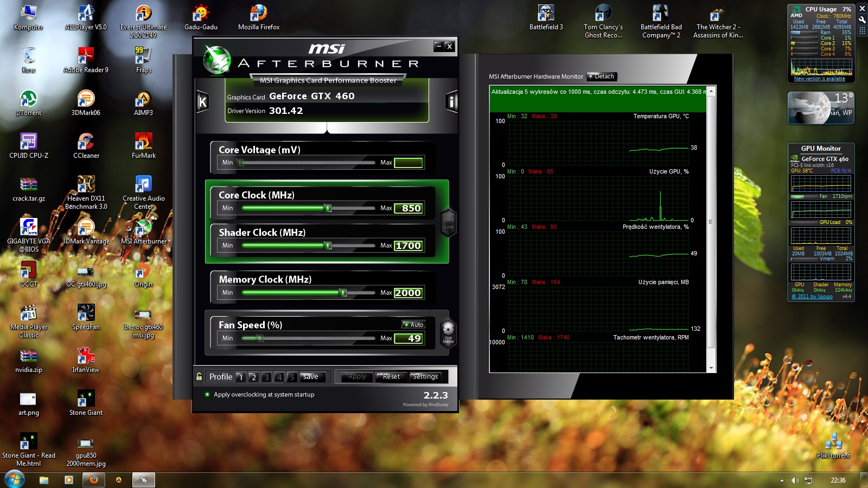Reset the overclocking settings

391,377
